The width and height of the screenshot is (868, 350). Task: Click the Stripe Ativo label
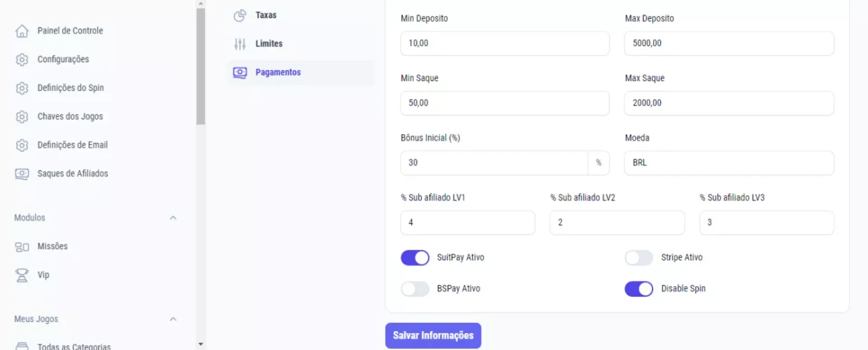tap(682, 257)
